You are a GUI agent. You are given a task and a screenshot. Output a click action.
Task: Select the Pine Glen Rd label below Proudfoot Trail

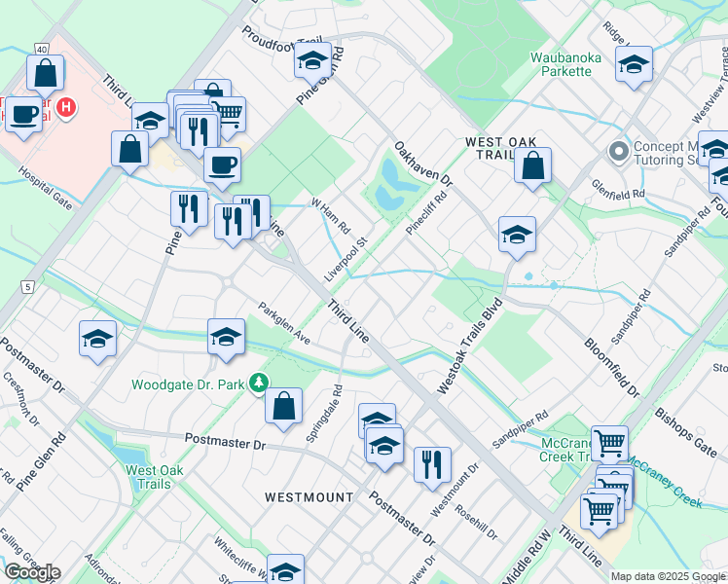click(x=320, y=75)
